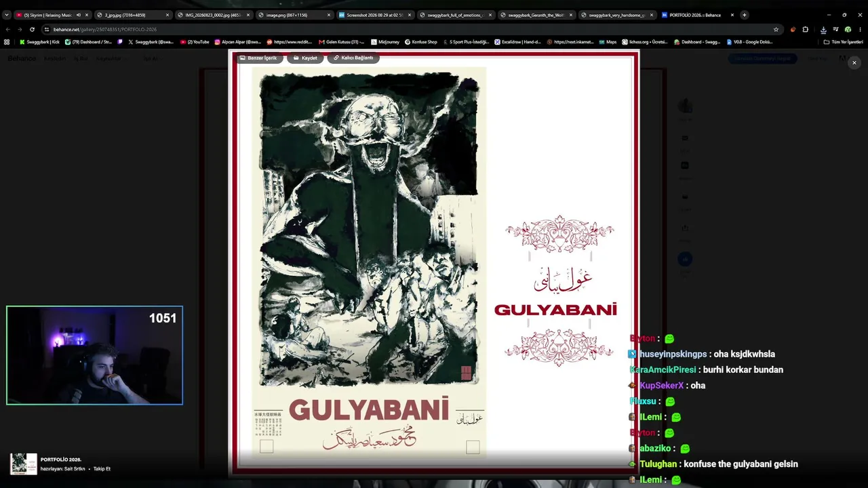Open the browser Downloads icon

click(x=823, y=30)
